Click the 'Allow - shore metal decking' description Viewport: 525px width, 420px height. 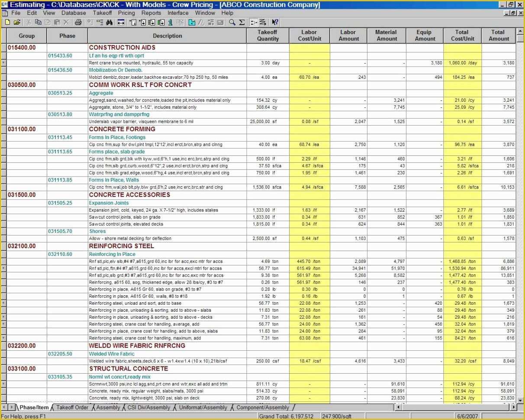point(130,239)
